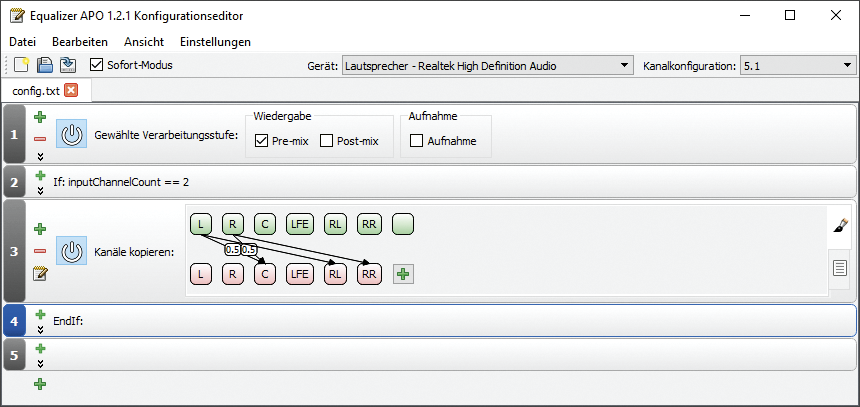This screenshot has height=407, width=860.
Task: Click the new file icon in toolbar
Action: tap(21, 65)
